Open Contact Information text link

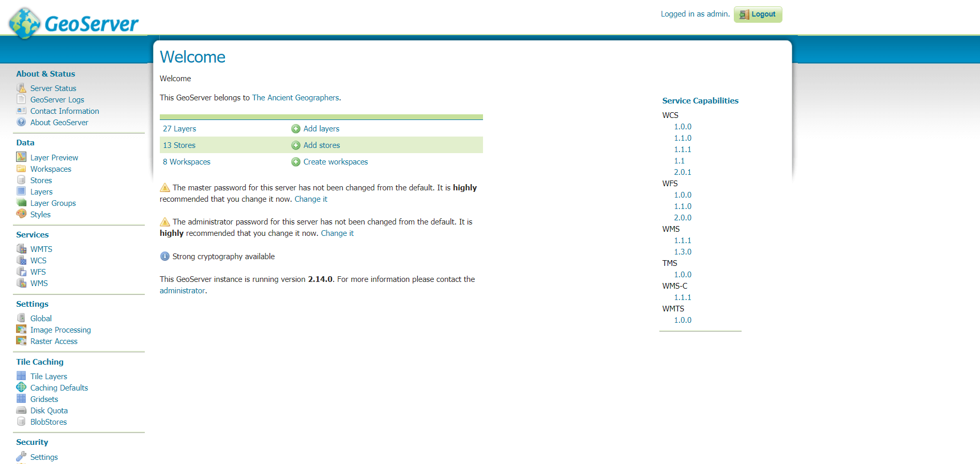click(65, 111)
